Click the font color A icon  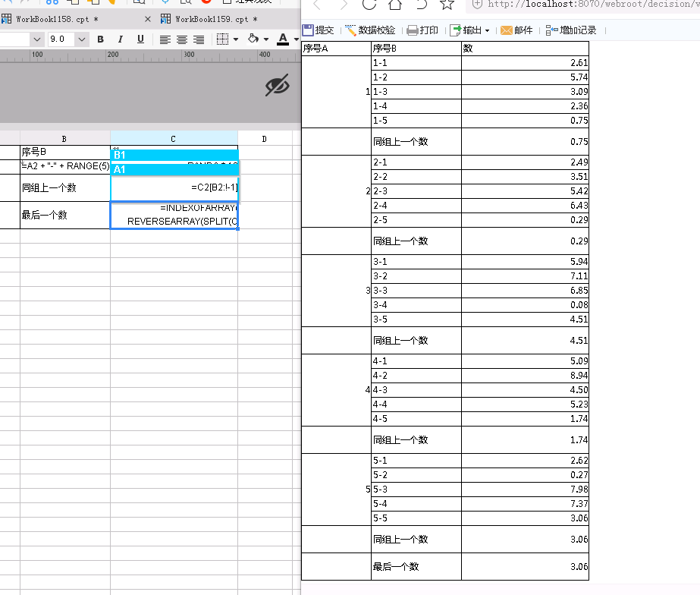[283, 39]
